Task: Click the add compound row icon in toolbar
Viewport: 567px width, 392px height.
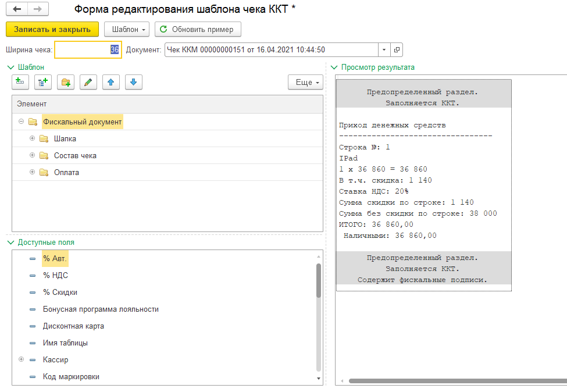Action: coord(43,82)
